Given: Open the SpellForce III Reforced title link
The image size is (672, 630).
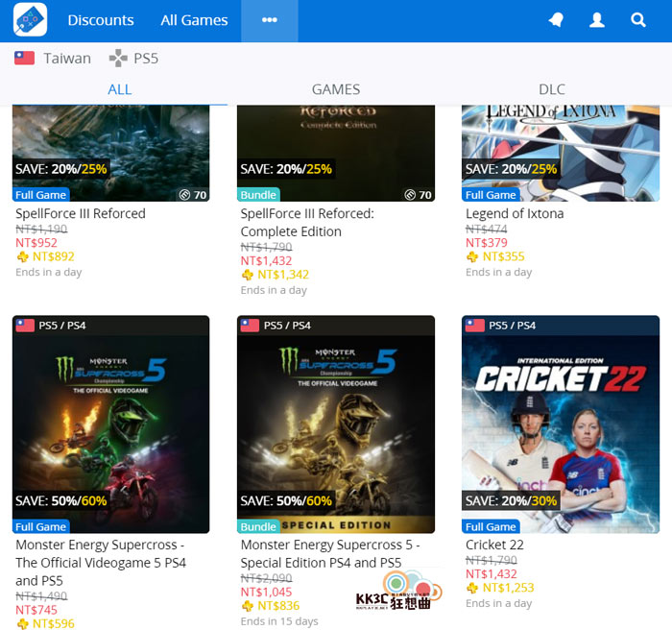Looking at the screenshot, I should click(x=81, y=213).
